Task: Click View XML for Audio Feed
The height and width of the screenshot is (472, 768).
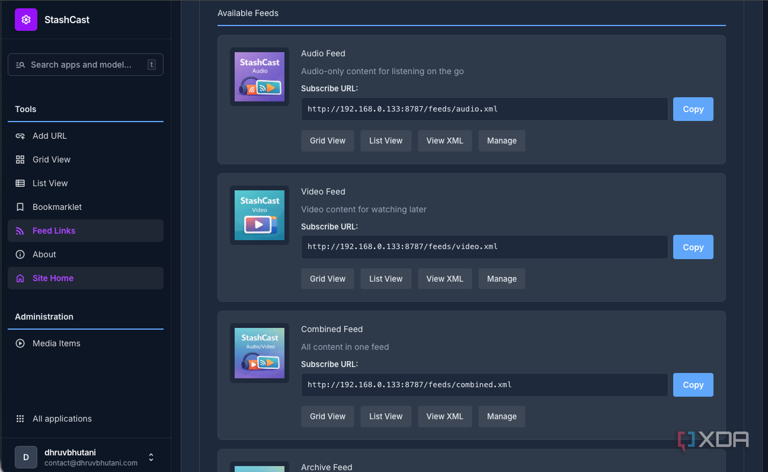Action: pyautogui.click(x=445, y=141)
